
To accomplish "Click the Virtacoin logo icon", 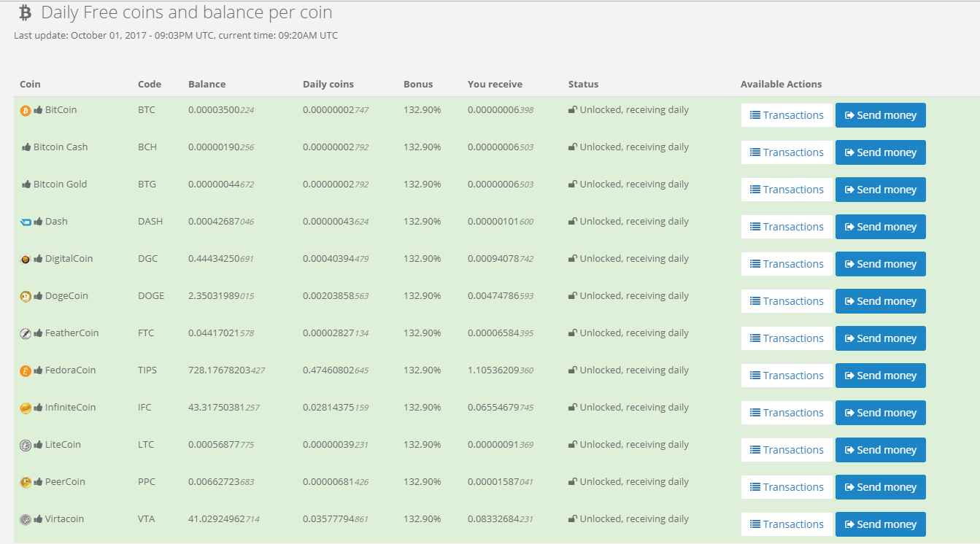I will coord(26,520).
